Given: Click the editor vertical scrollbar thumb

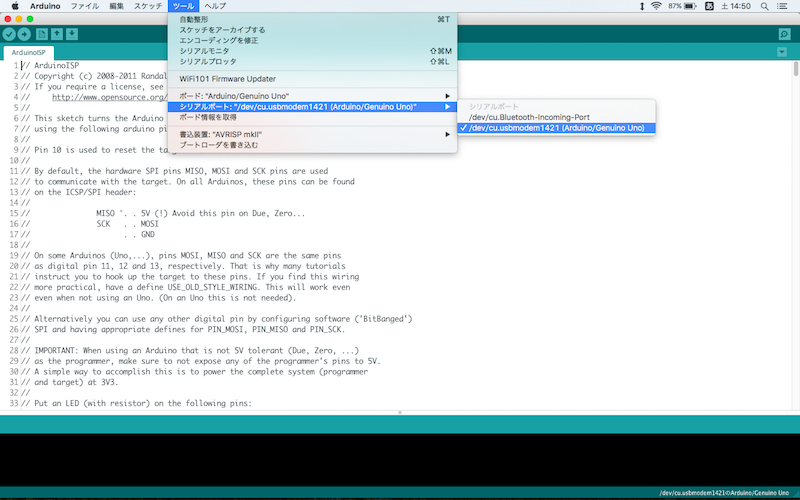Looking at the screenshot, I should point(796,69).
